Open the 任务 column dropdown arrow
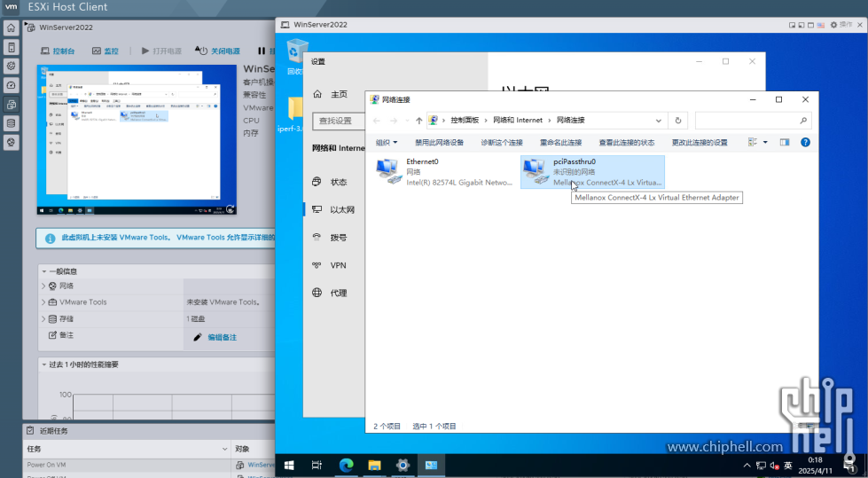 224,450
